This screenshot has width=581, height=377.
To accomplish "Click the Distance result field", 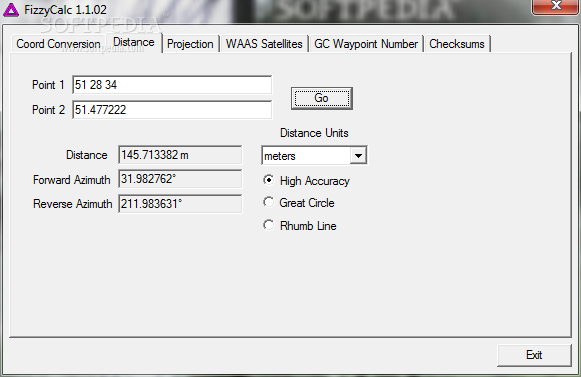I will coord(180,155).
